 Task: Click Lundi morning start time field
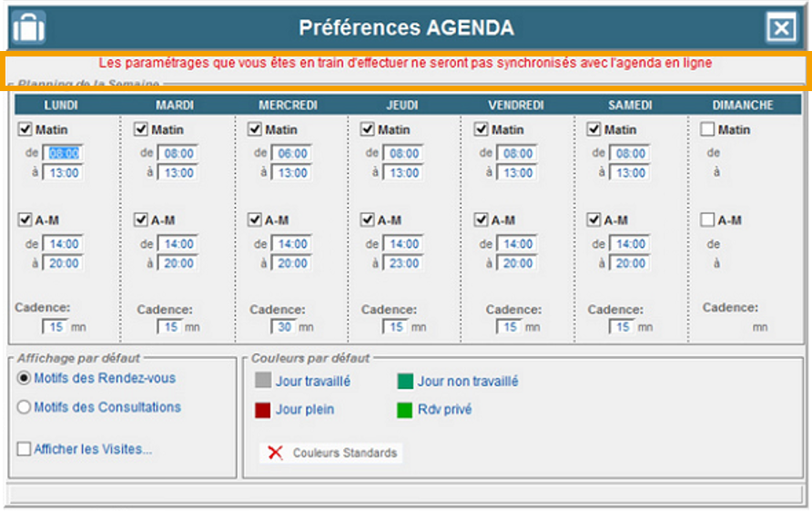click(x=64, y=154)
